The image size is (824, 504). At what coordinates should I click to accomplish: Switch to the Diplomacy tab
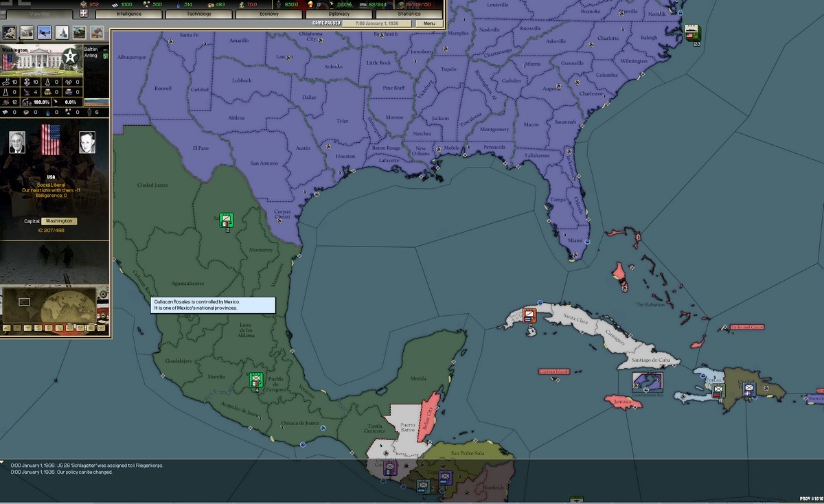point(338,13)
